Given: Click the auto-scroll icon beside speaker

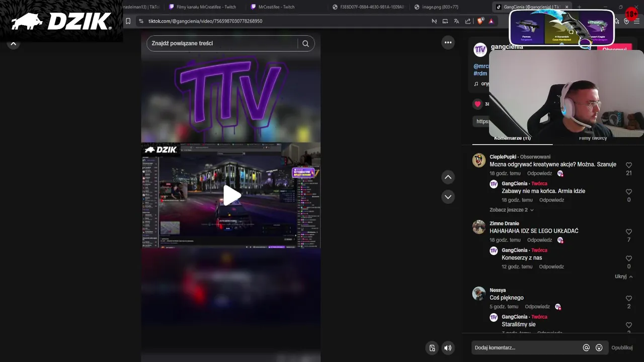Looking at the screenshot, I should 432,348.
